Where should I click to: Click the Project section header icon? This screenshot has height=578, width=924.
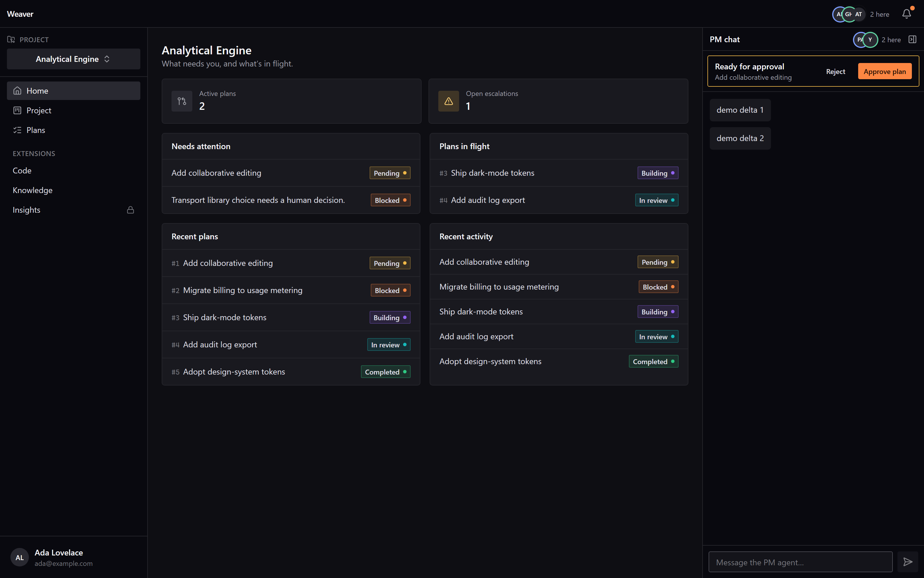click(x=11, y=39)
